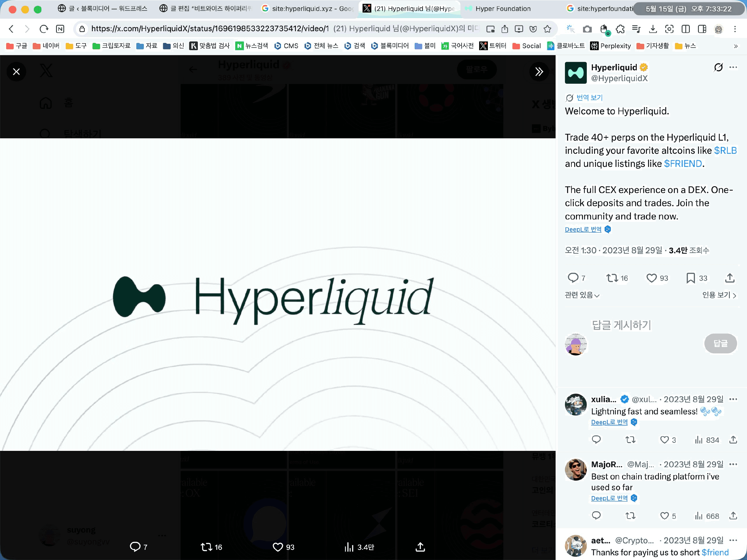Retweet the 'Best on chain trading platform' reply
This screenshot has width=747, height=560.
coord(631,516)
